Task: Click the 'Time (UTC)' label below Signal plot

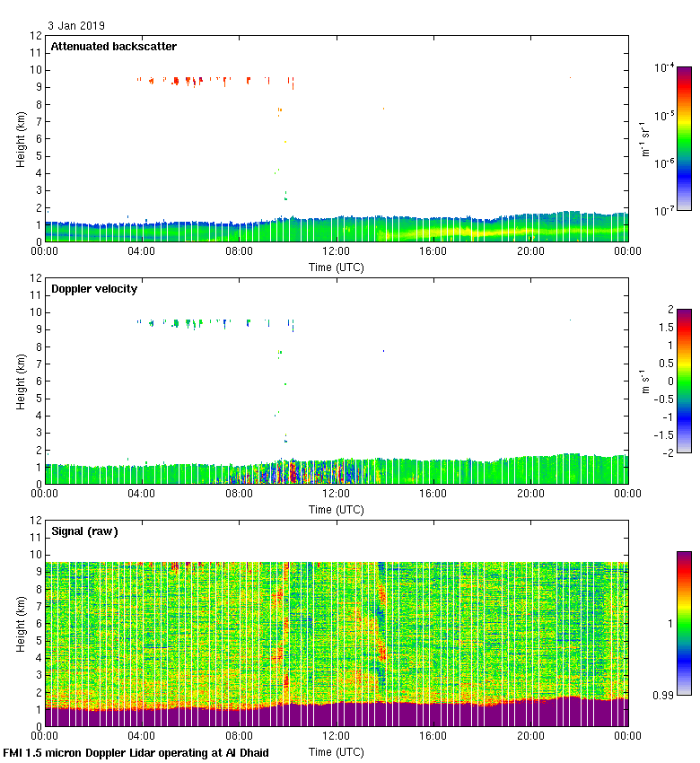Action: 336,751
